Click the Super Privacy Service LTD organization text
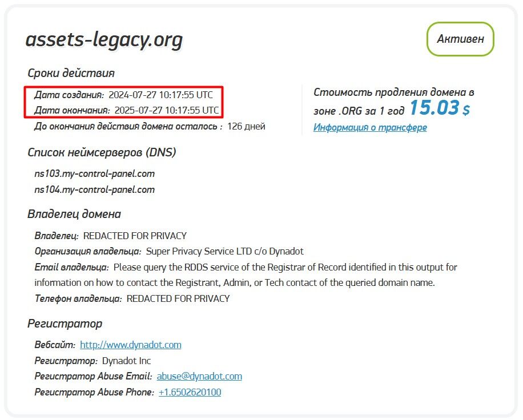 click(225, 251)
